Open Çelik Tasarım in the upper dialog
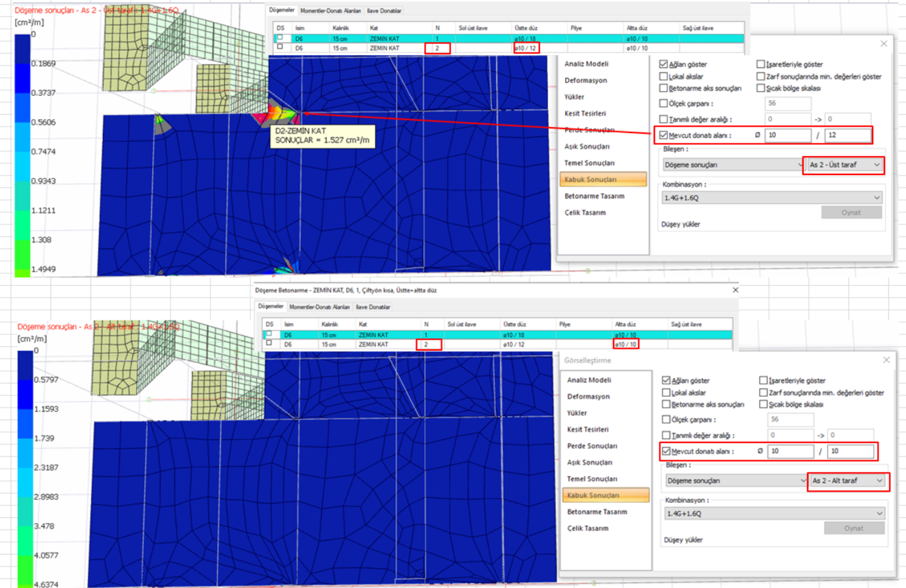The width and height of the screenshot is (906, 588). point(585,212)
